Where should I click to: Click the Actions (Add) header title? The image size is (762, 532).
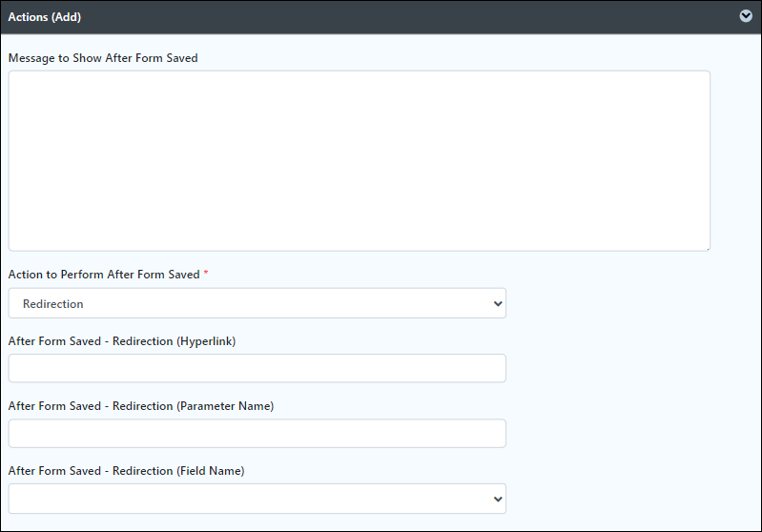click(45, 17)
